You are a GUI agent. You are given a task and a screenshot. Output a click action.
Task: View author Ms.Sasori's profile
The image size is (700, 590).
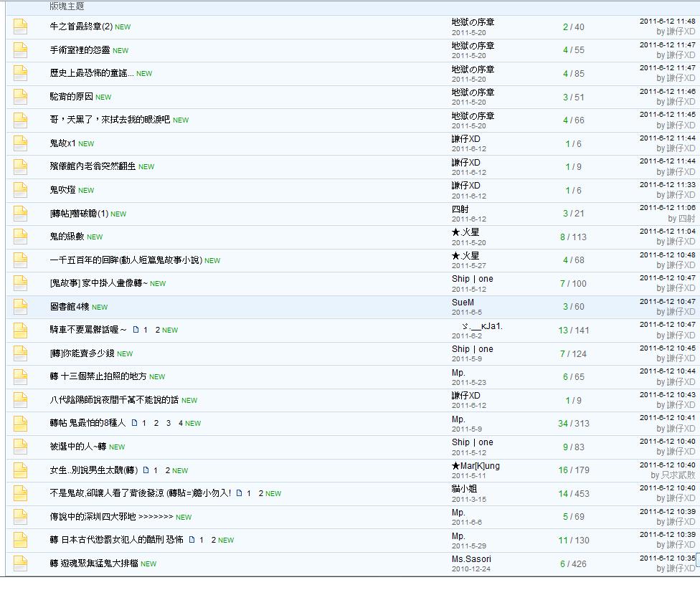[x=471, y=559]
